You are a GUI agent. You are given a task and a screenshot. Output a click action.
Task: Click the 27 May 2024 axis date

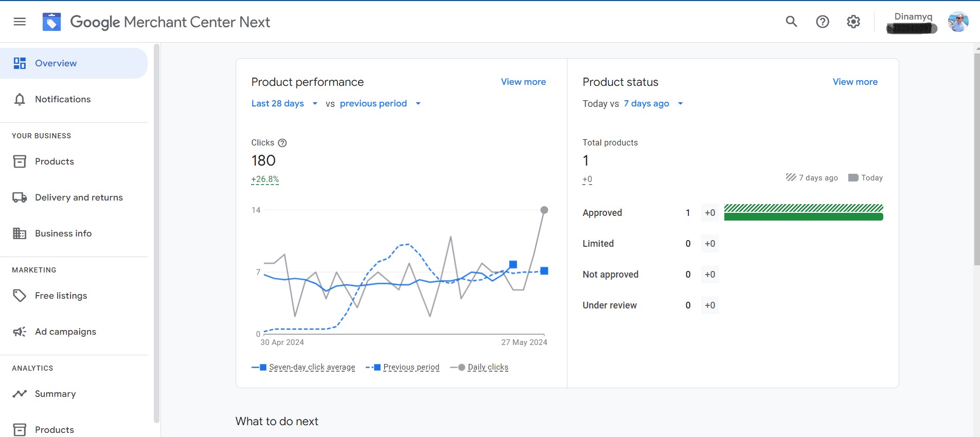(x=524, y=342)
